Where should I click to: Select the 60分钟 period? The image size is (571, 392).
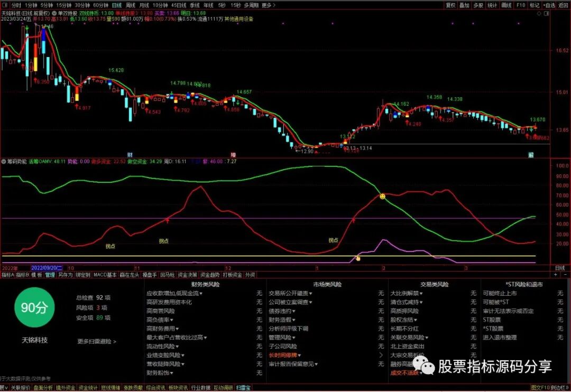(100, 5)
